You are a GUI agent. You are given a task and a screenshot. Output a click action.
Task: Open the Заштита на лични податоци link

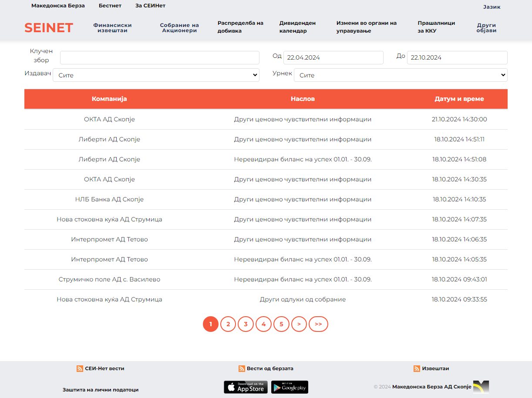[x=101, y=390]
